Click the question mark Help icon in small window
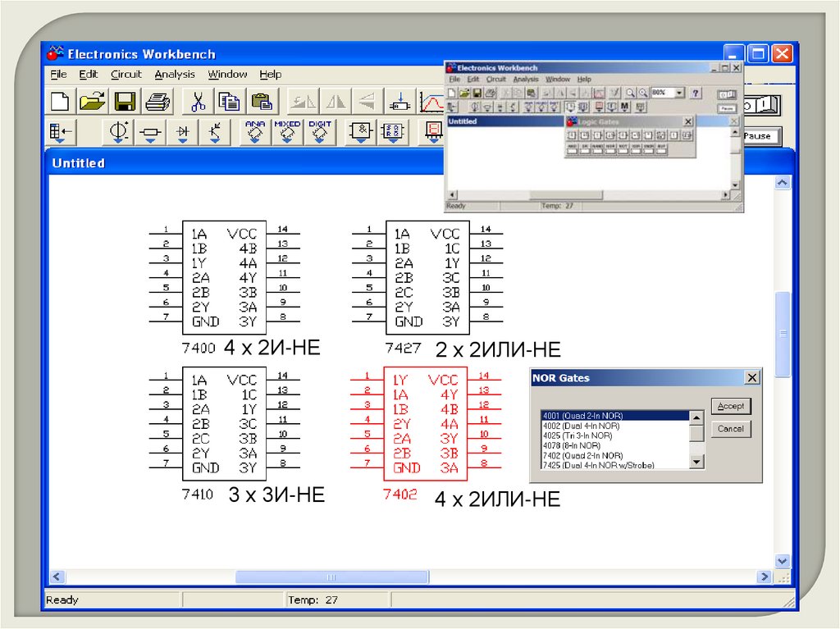The height and width of the screenshot is (629, 840). [x=696, y=93]
